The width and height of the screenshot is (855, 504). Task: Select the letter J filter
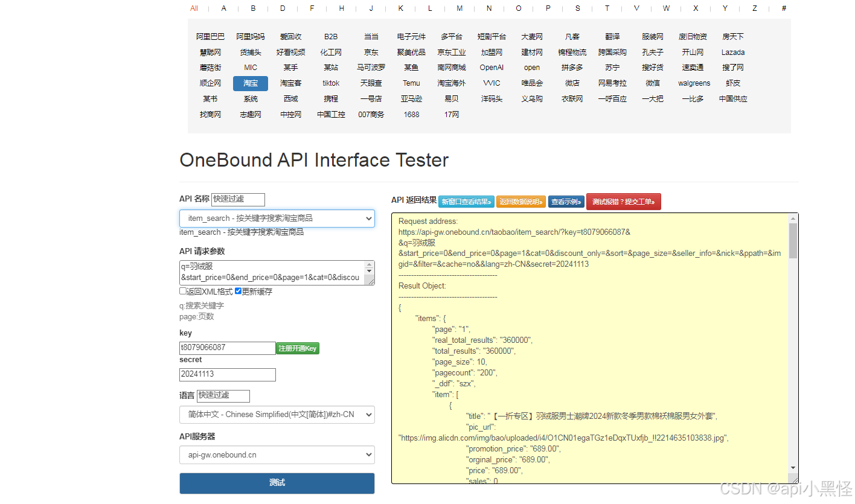[x=371, y=8]
